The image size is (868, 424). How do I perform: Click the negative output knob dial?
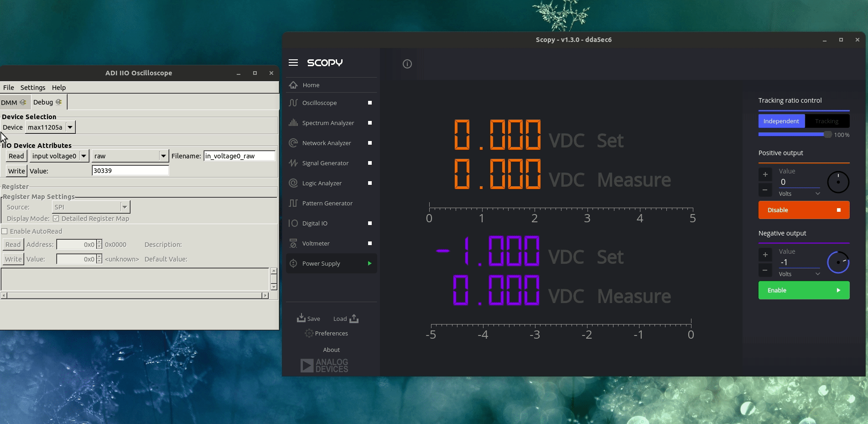tap(838, 262)
